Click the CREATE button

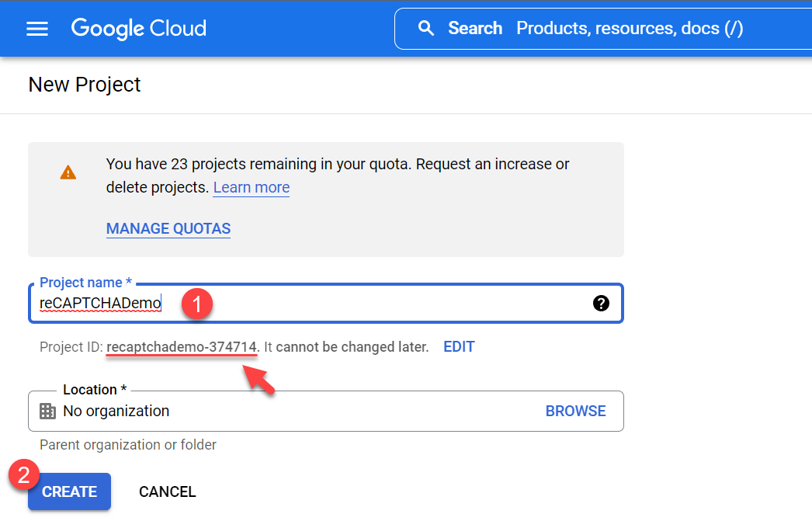click(x=69, y=491)
